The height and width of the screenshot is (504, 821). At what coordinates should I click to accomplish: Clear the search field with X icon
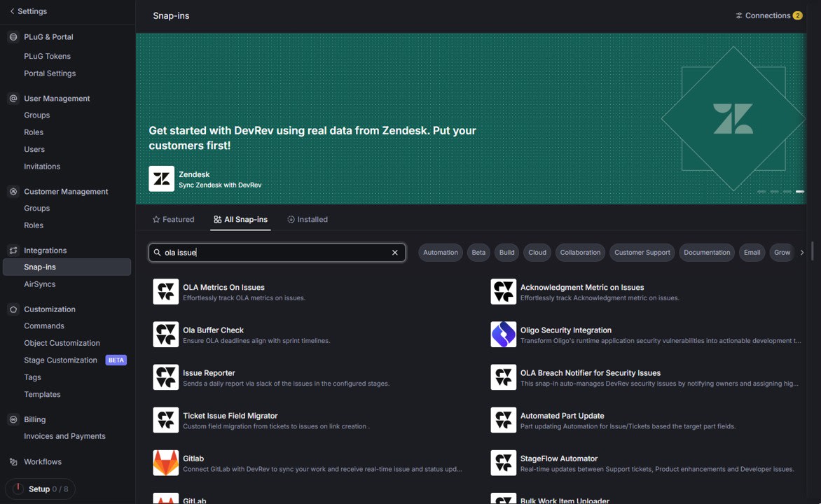395,253
